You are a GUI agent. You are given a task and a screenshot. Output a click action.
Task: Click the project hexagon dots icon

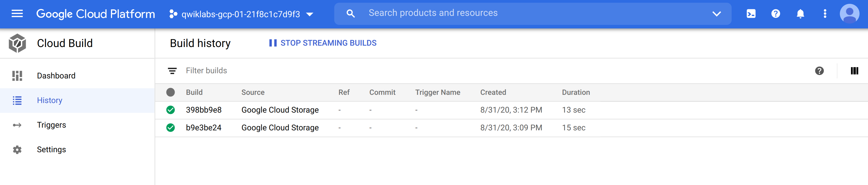[x=173, y=14]
